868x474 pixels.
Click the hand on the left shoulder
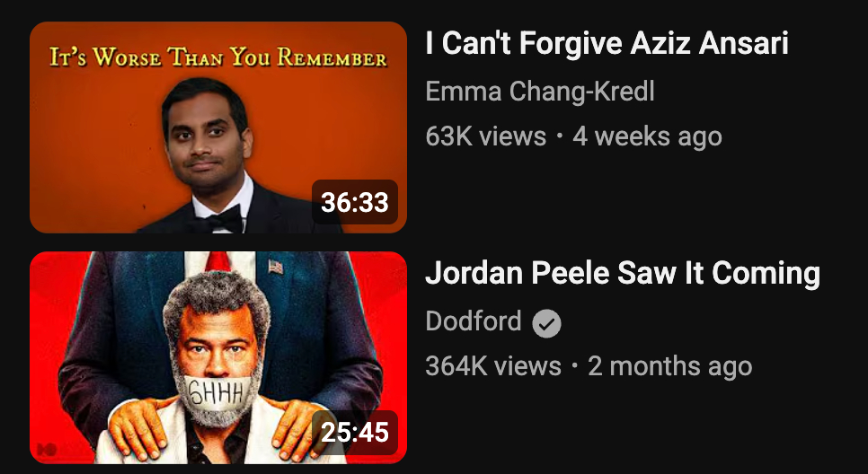click(139, 425)
